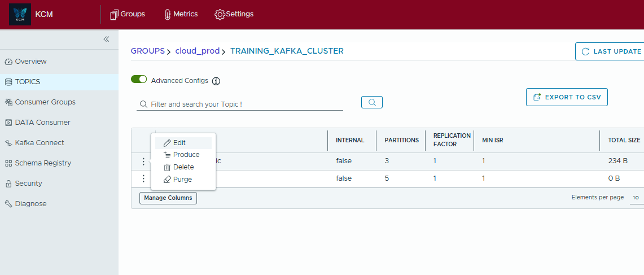Click the Export to CSV button
The height and width of the screenshot is (275, 644).
tap(567, 97)
